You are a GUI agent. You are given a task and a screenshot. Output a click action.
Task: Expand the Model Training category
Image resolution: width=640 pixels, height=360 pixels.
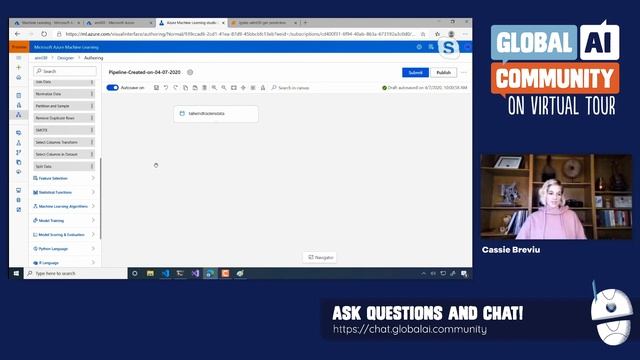coord(64,220)
